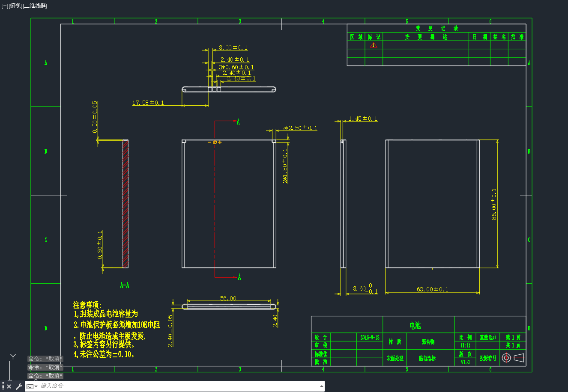Select the (1:1) scale cell
The image size is (568, 392).
(465, 345)
